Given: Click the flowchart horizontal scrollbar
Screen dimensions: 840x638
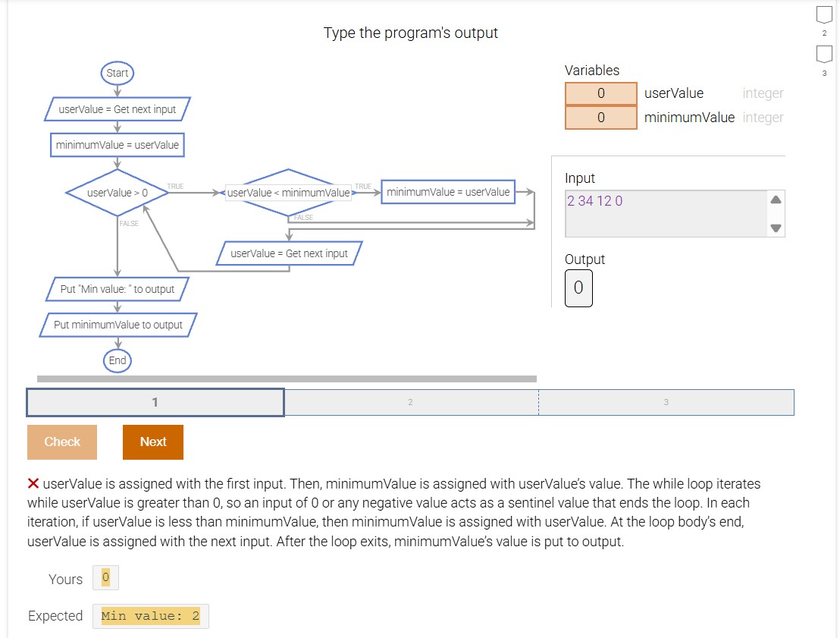Looking at the screenshot, I should point(287,379).
